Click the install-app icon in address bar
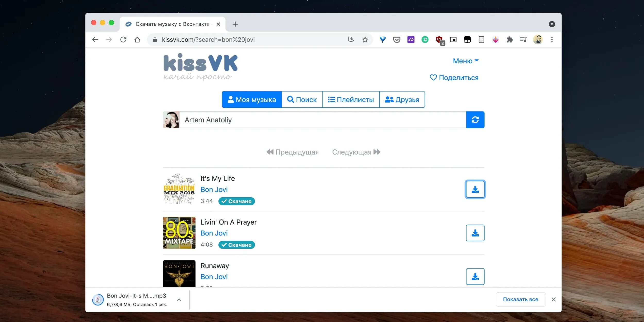The width and height of the screenshot is (644, 322). [351, 39]
